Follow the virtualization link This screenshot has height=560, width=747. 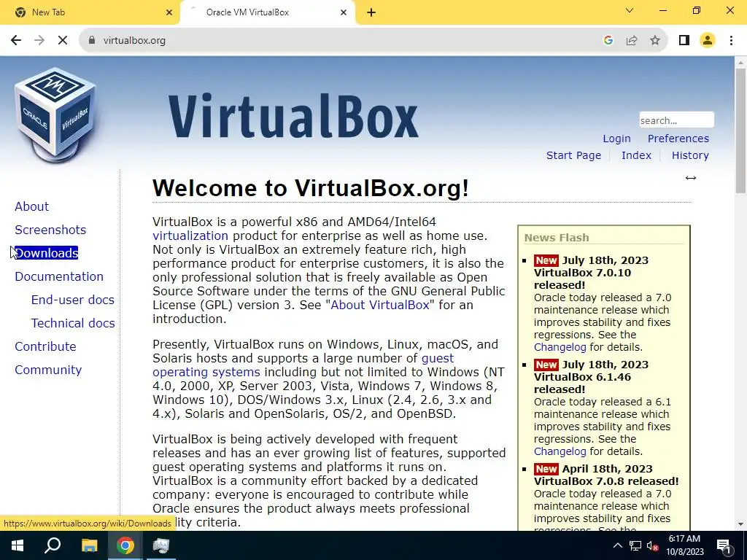[190, 236]
